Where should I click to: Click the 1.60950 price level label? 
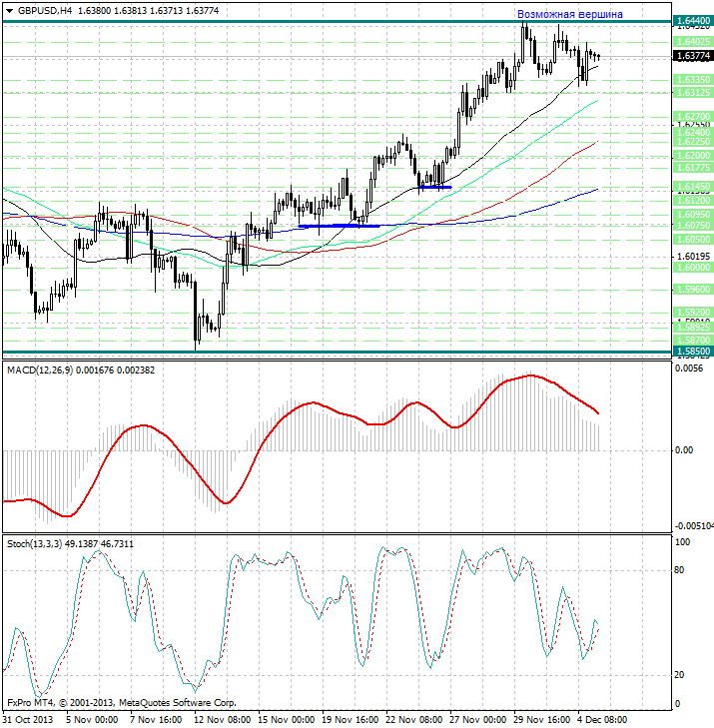click(693, 215)
